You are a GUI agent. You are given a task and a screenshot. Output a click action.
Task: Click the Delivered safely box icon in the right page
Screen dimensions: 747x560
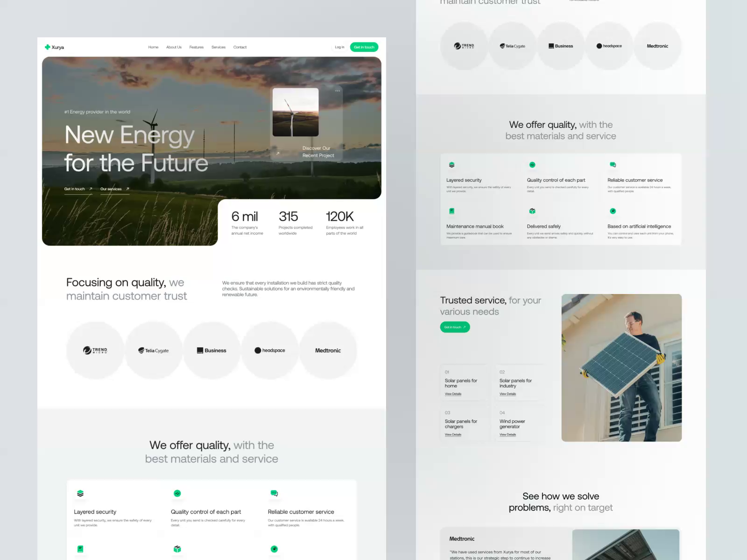[532, 211]
